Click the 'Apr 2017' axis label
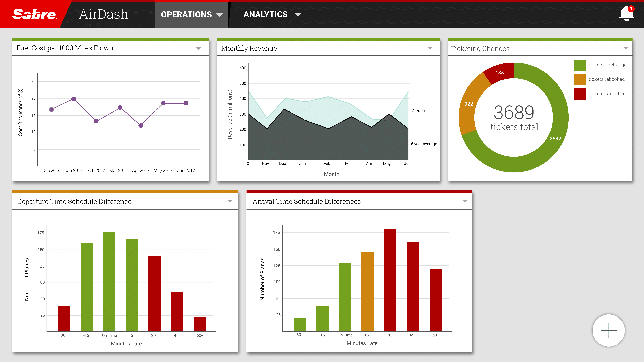The height and width of the screenshot is (362, 644). point(141,170)
